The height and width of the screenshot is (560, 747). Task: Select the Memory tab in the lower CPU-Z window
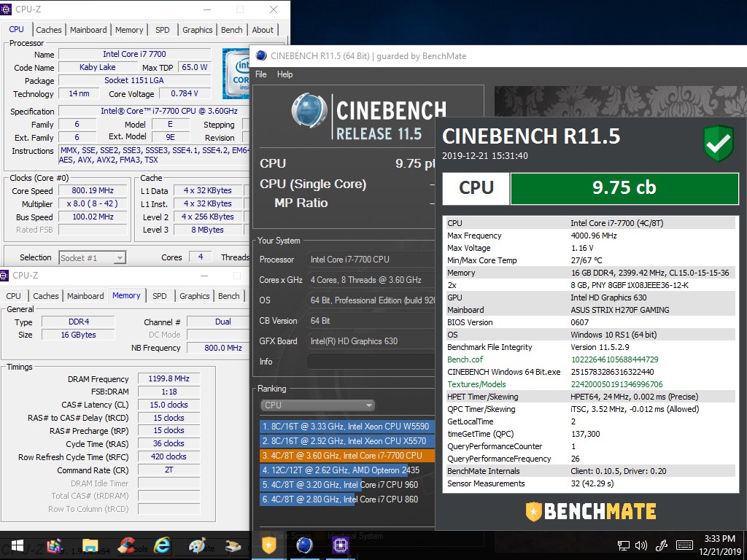(x=126, y=295)
